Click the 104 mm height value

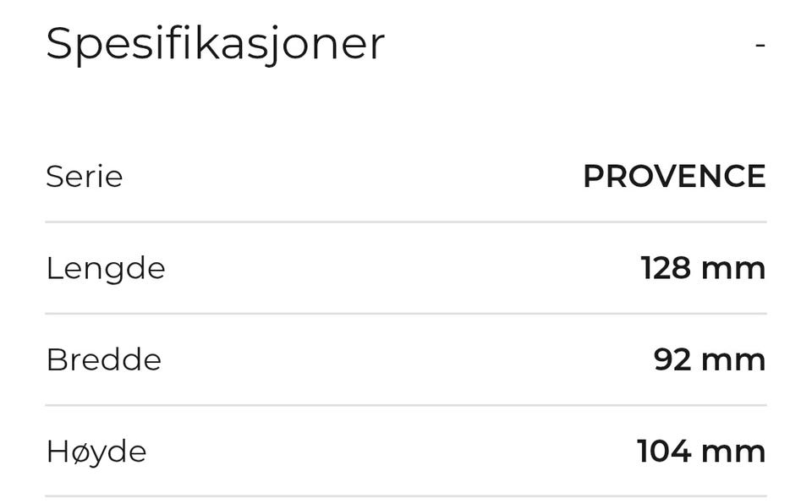tap(701, 452)
